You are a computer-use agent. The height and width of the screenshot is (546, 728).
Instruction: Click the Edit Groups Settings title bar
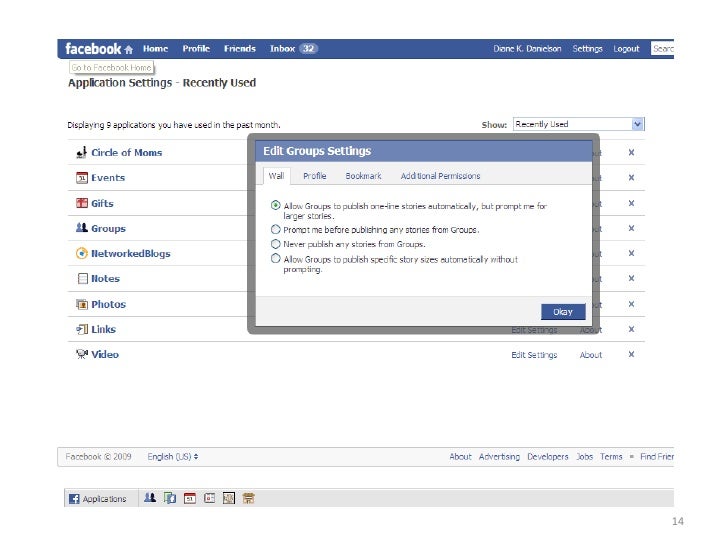tap(423, 151)
